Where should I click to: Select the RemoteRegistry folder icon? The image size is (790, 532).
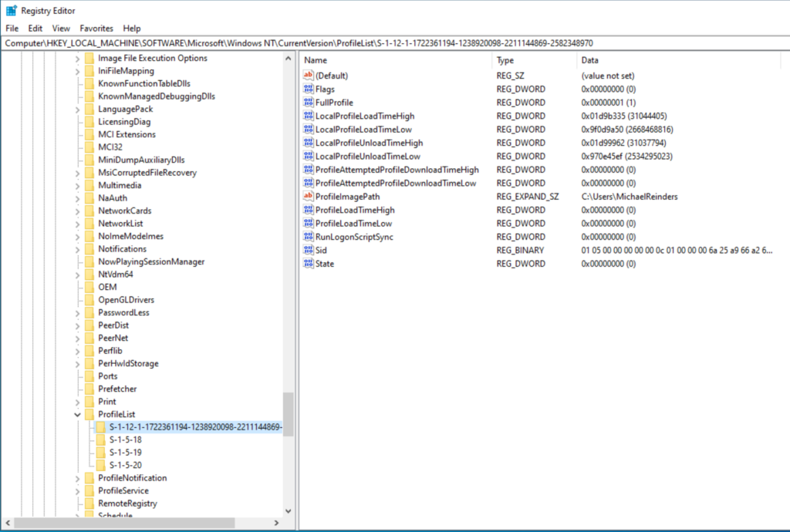(89, 503)
